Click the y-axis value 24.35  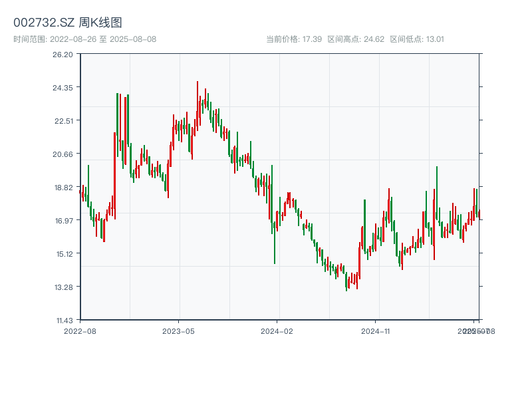pos(63,88)
